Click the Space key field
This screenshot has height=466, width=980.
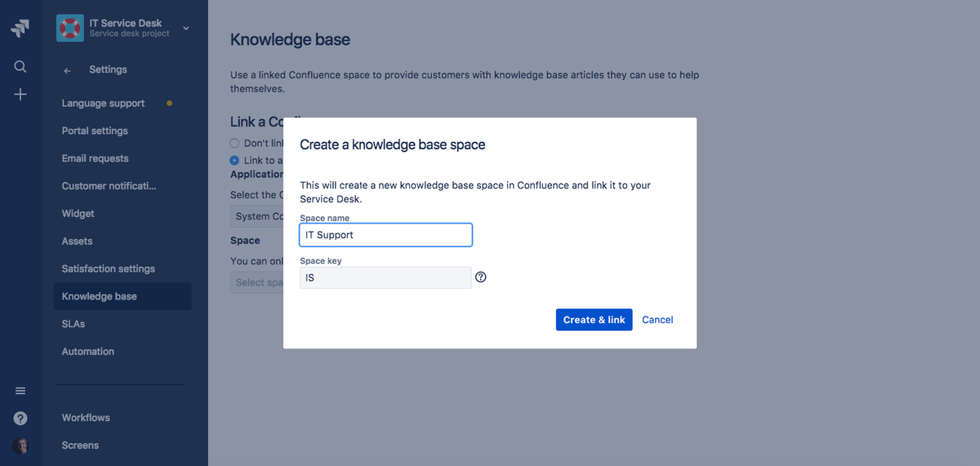coord(385,277)
